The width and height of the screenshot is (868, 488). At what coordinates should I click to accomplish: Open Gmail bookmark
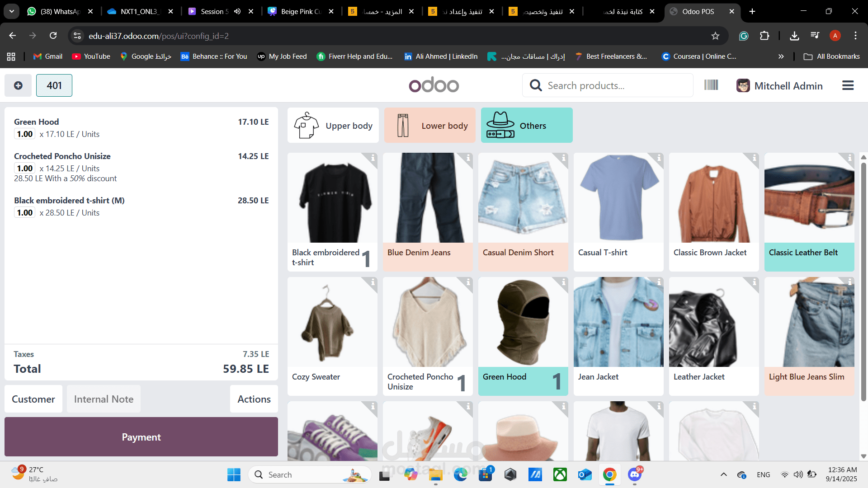(48, 56)
